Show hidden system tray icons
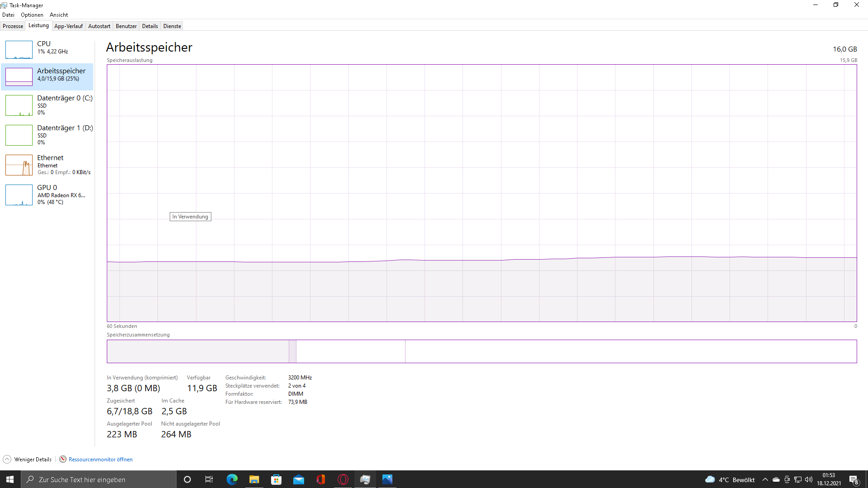Image resolution: width=868 pixels, height=488 pixels. [765, 479]
